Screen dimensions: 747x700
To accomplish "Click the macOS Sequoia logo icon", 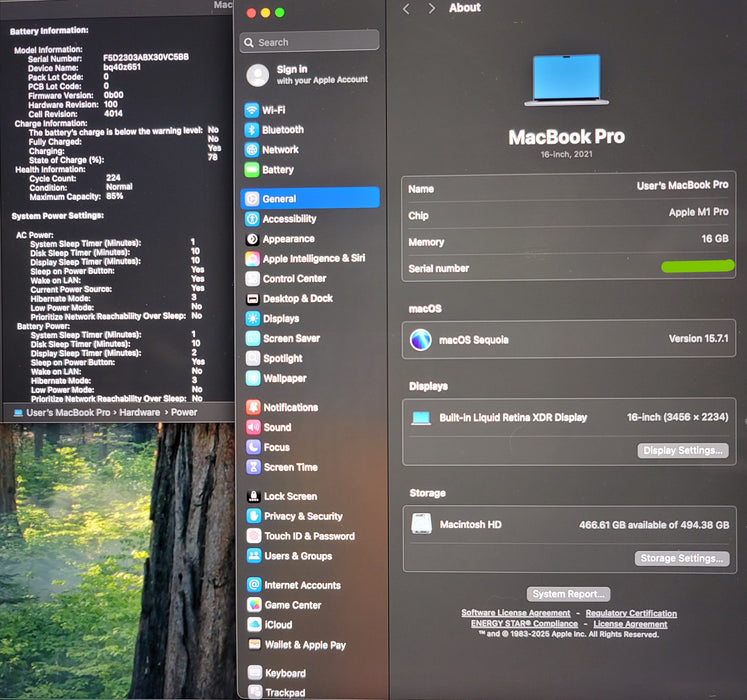I will point(421,340).
